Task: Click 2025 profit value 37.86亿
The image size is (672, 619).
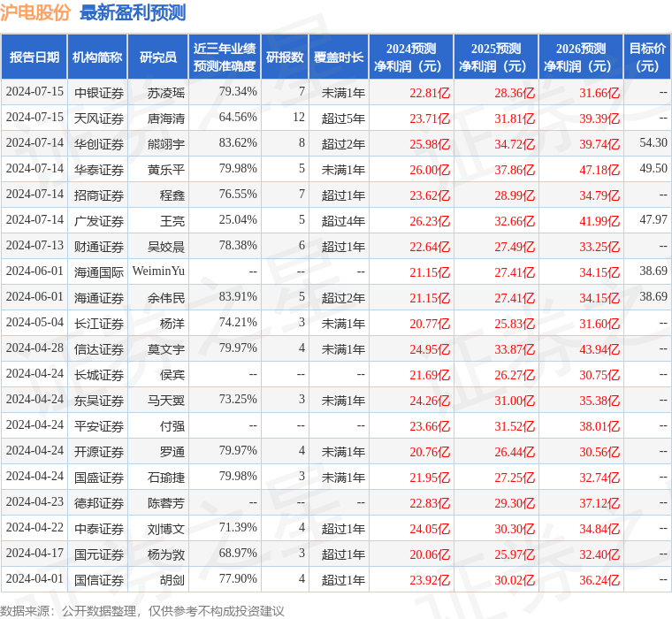Action: pos(515,170)
